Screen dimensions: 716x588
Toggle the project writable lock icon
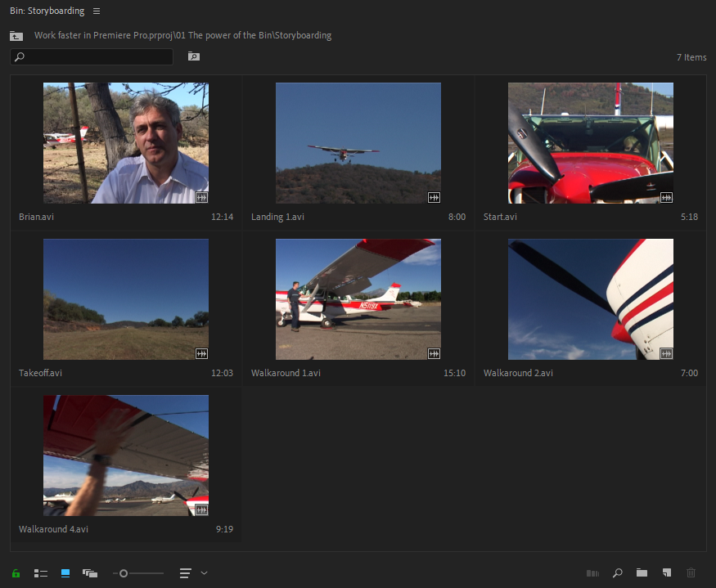16,573
